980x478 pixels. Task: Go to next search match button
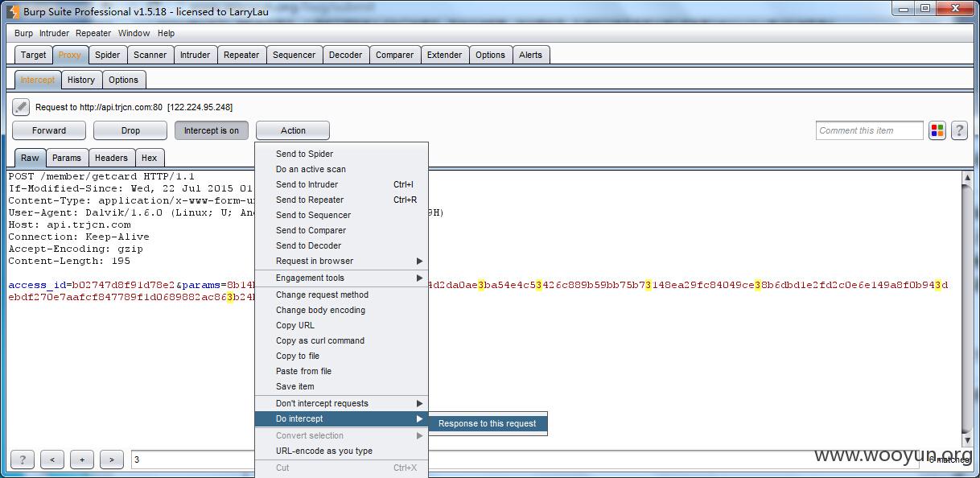112,459
